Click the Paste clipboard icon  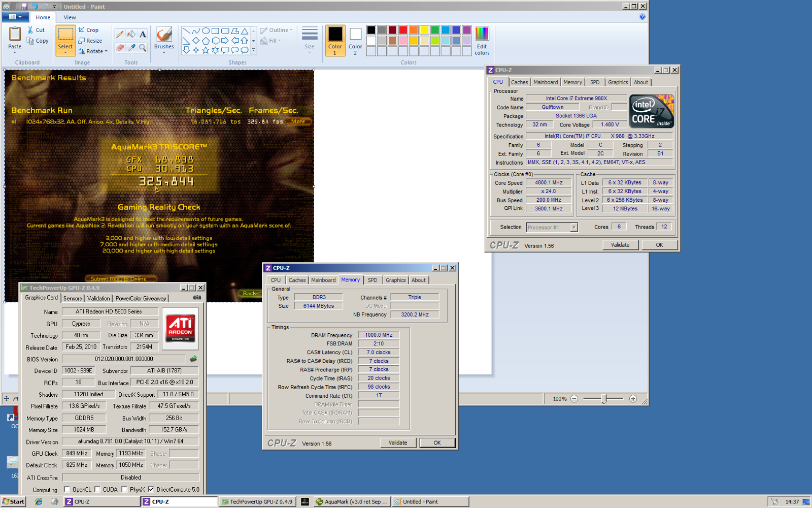coord(15,34)
